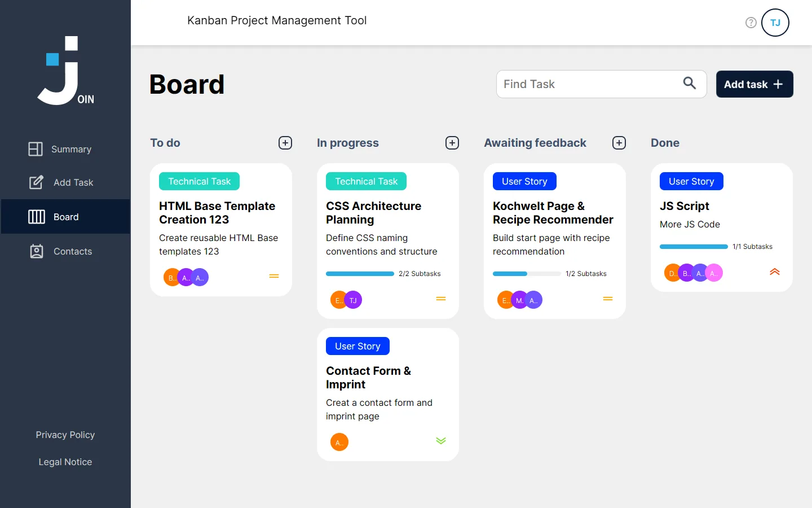Click 'Create reusable HTML Base templates' description
The width and height of the screenshot is (812, 508).
coord(218,244)
